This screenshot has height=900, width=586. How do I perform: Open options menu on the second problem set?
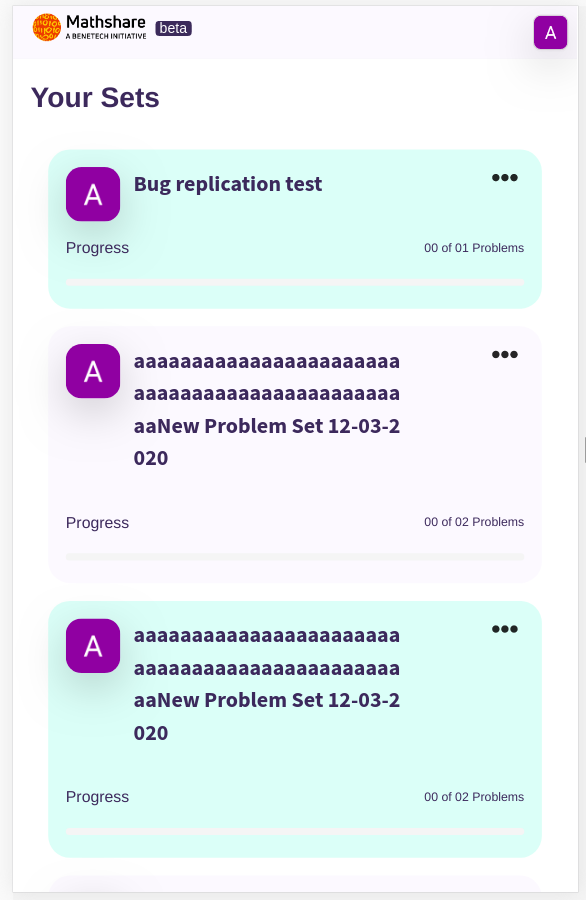coord(505,353)
